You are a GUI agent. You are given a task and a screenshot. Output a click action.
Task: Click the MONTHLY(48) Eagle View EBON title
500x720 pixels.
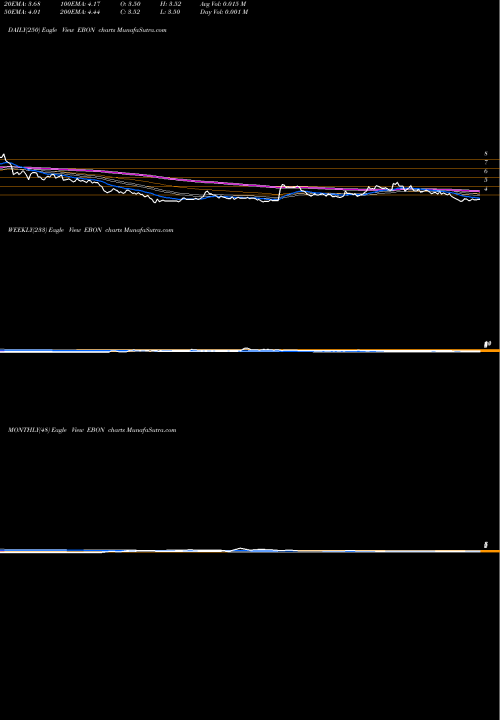[x=92, y=430]
